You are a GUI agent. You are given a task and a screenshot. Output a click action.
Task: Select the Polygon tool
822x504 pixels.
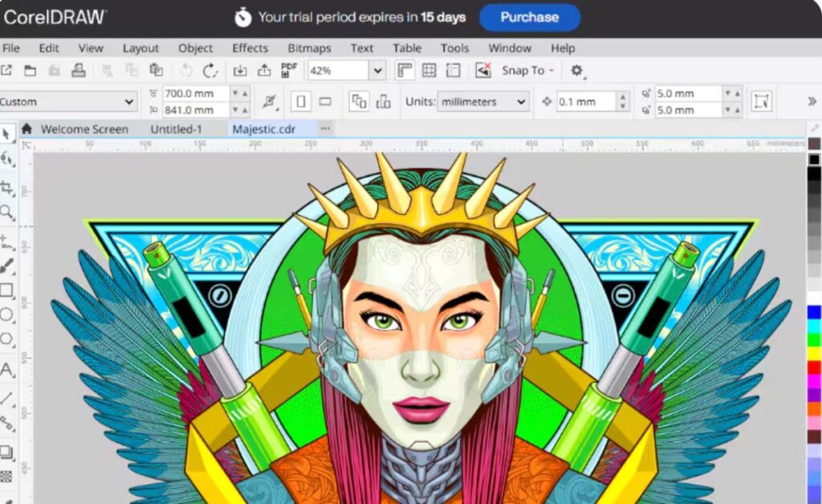6,339
